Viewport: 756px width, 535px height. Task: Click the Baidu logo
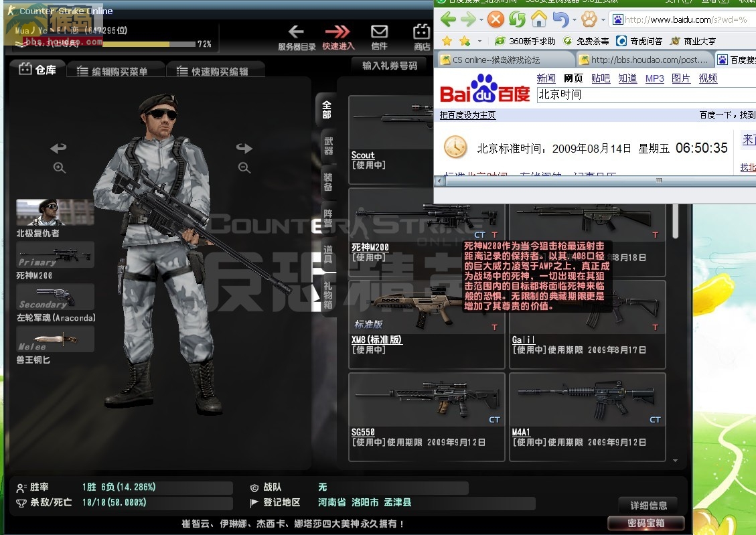click(485, 88)
